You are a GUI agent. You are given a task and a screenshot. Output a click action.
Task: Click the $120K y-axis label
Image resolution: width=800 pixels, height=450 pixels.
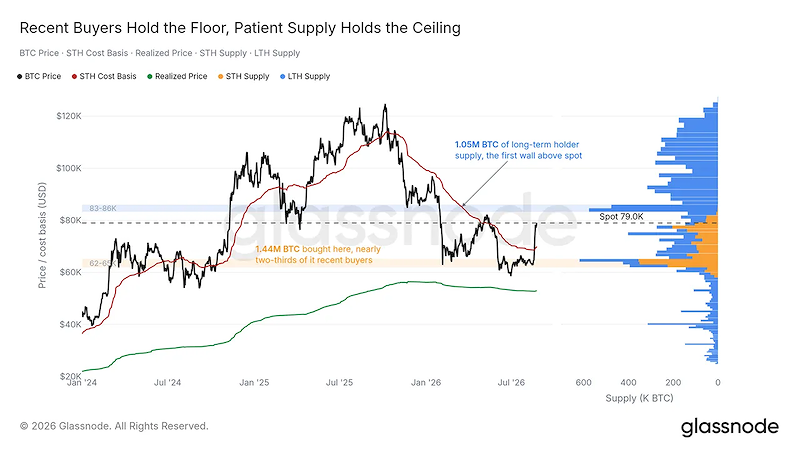[69, 116]
